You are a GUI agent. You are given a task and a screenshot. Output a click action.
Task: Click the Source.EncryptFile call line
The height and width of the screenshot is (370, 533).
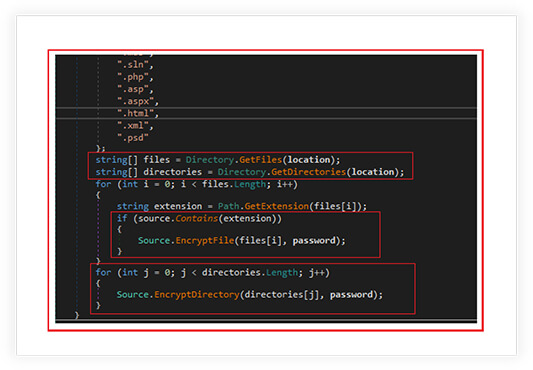pos(242,241)
